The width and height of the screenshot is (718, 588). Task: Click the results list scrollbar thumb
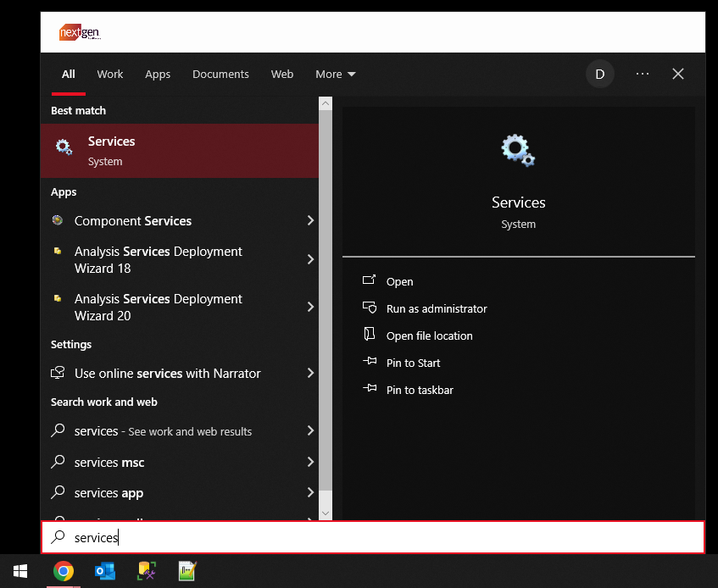point(326,300)
